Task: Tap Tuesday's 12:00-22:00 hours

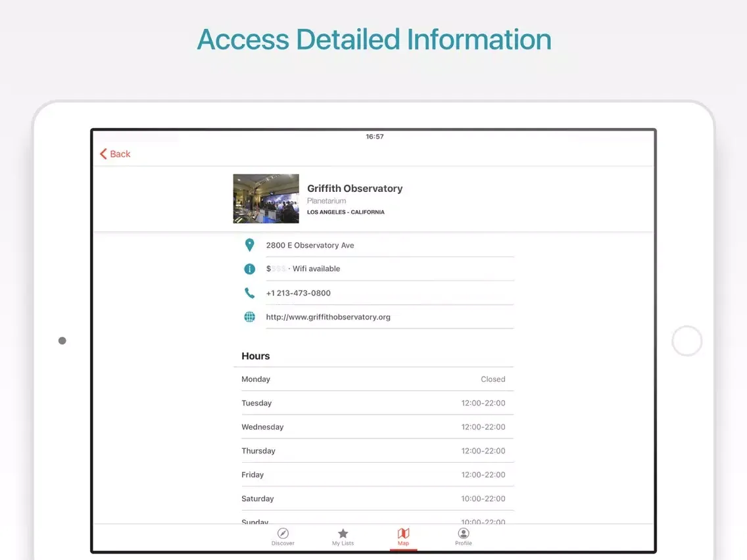Action: click(483, 403)
